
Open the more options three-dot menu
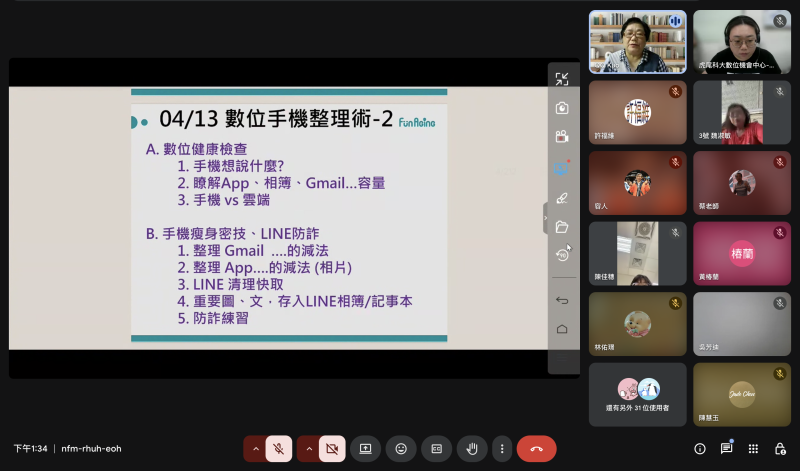coord(502,449)
